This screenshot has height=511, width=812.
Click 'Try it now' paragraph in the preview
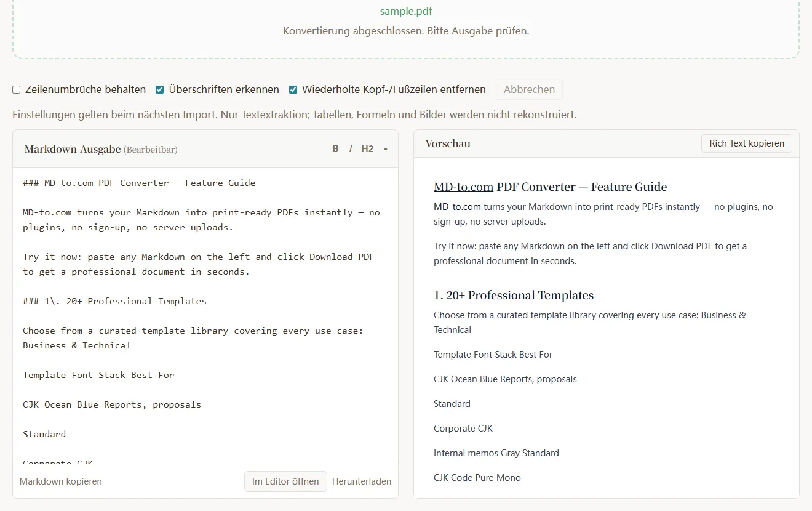point(590,254)
